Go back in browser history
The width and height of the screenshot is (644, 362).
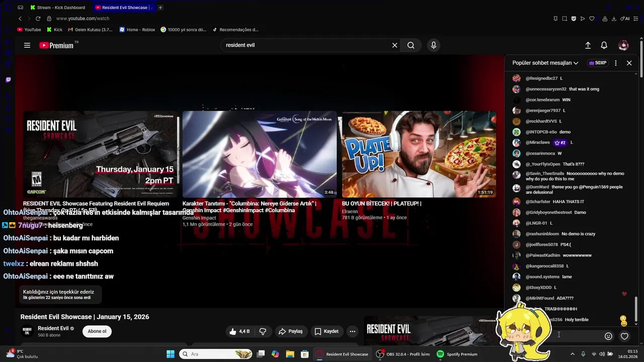20,19
